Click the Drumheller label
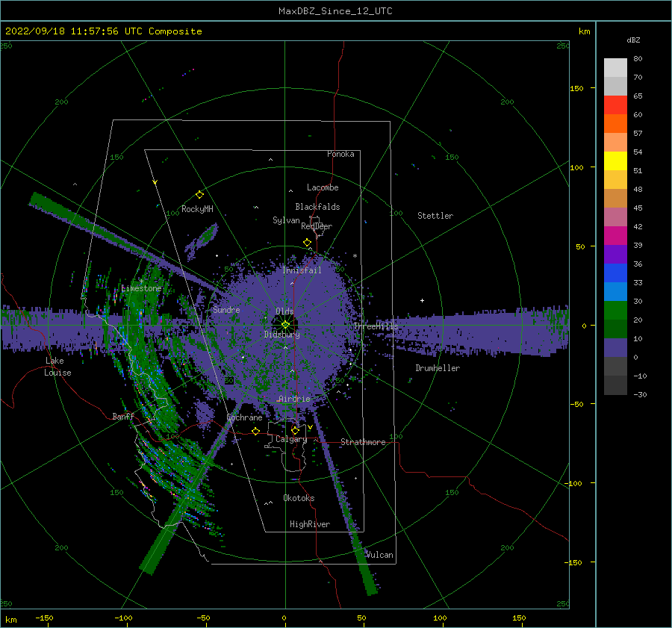Viewport: 672px width, 628px height. point(438,368)
